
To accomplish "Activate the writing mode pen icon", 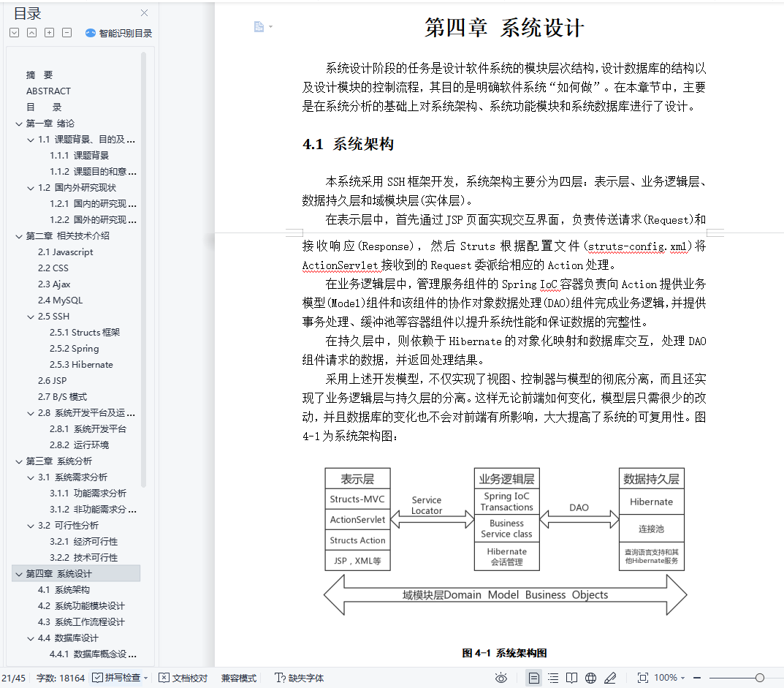I will (610, 678).
